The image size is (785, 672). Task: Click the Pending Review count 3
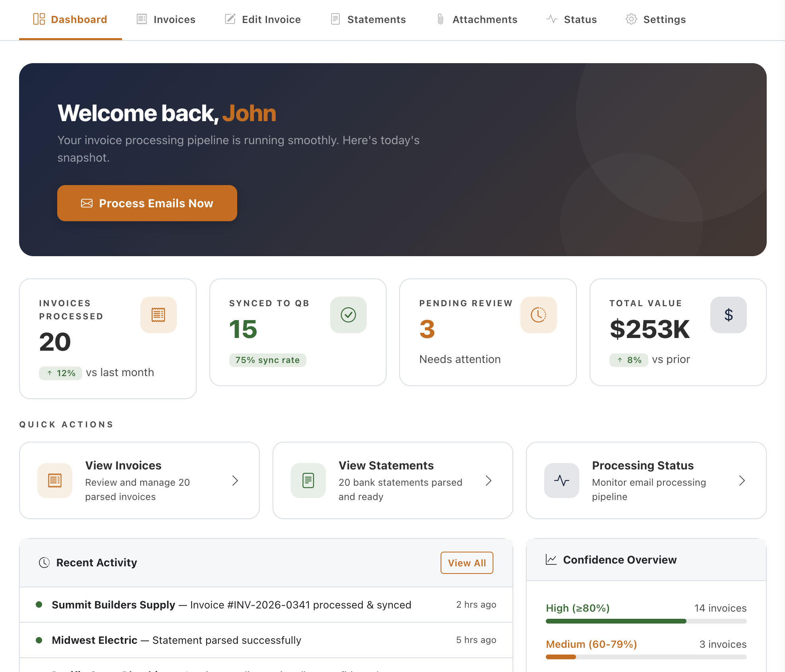coord(427,329)
